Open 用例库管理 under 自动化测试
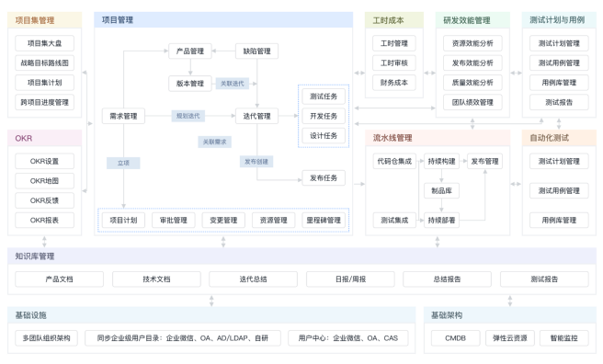 coord(559,221)
